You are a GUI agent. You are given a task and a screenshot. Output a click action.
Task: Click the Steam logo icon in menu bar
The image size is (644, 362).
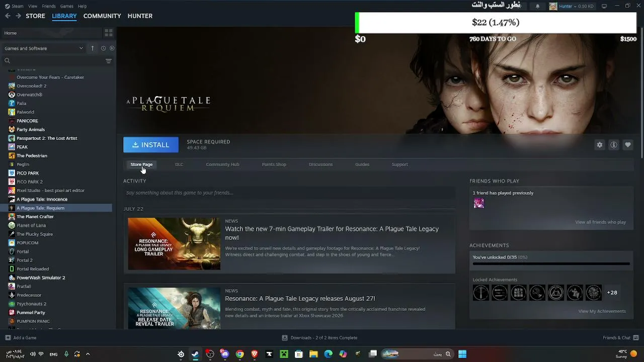point(7,6)
